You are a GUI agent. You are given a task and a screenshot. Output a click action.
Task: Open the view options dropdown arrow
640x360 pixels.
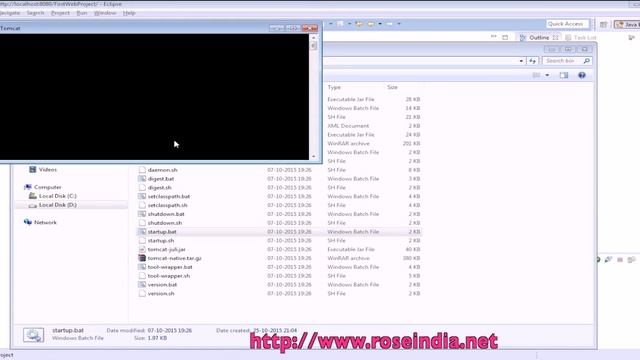(547, 75)
